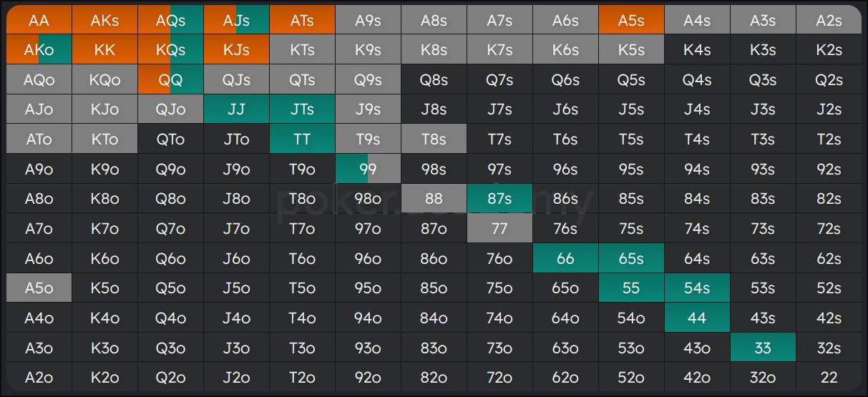
Task: Click the gray 77 cell
Action: click(x=499, y=229)
